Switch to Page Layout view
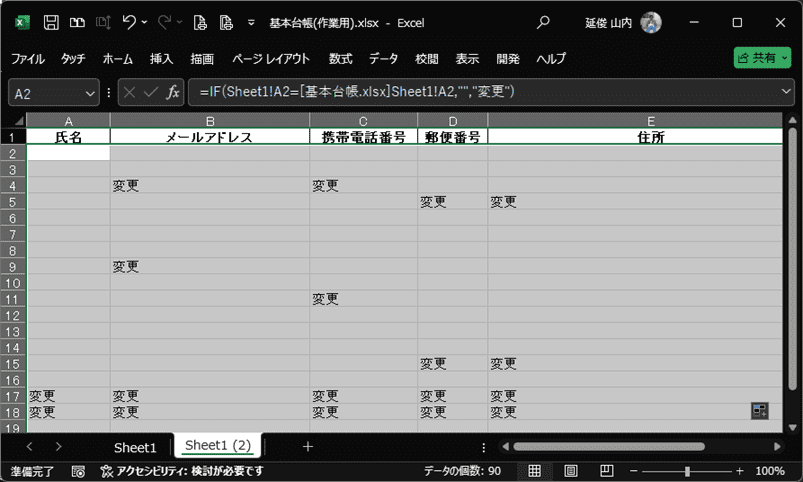 [x=570, y=471]
